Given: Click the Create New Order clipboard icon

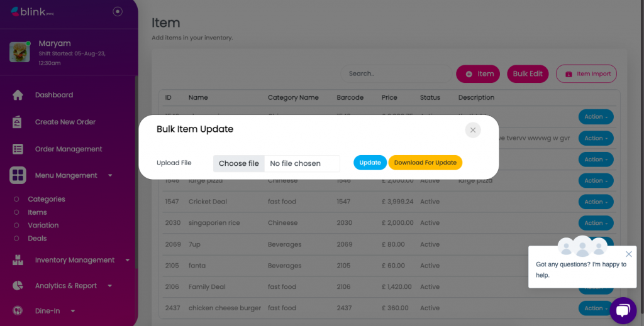Looking at the screenshot, I should 18,122.
